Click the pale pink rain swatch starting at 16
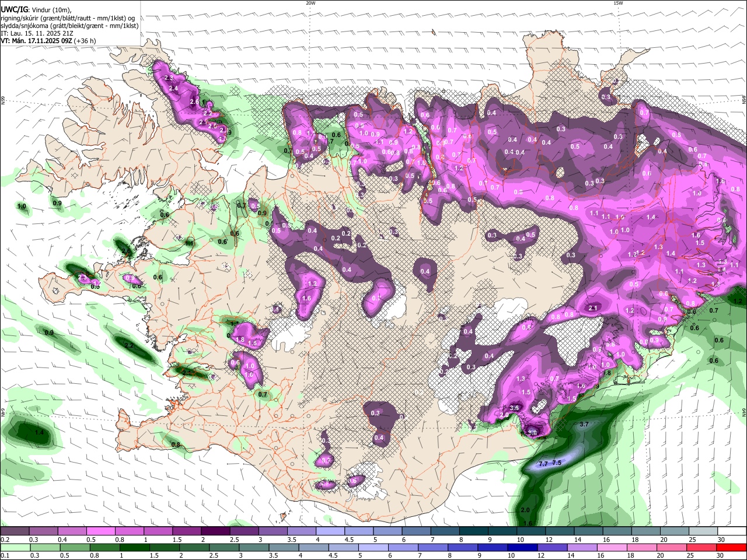Screen dimensions: 747x560 click(613, 547)
